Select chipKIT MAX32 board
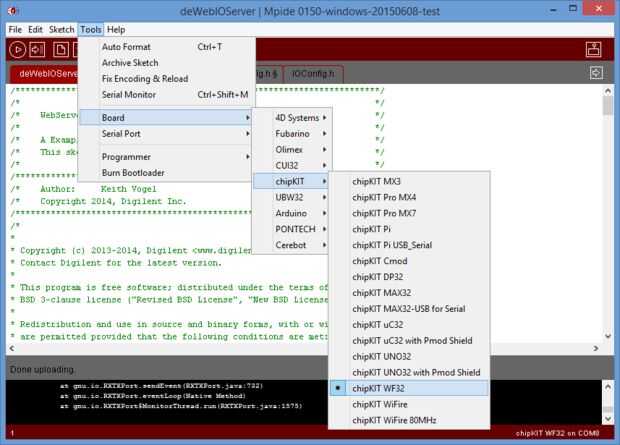 pyautogui.click(x=409, y=293)
